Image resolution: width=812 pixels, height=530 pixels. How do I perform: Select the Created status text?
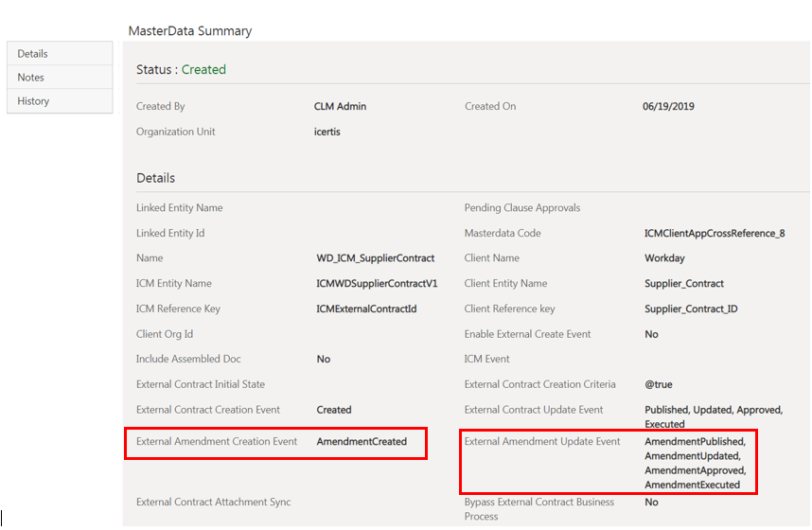(x=203, y=69)
